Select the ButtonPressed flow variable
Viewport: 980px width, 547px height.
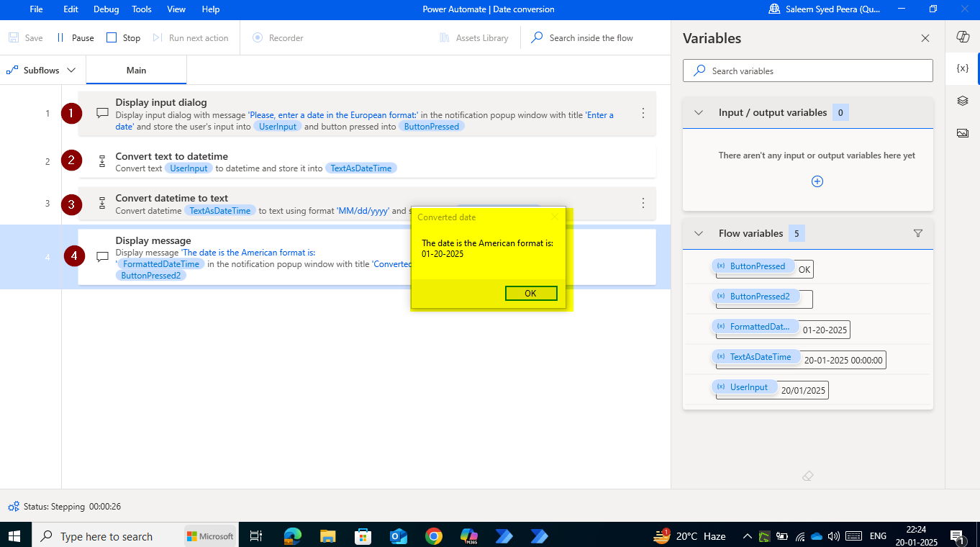coord(752,266)
